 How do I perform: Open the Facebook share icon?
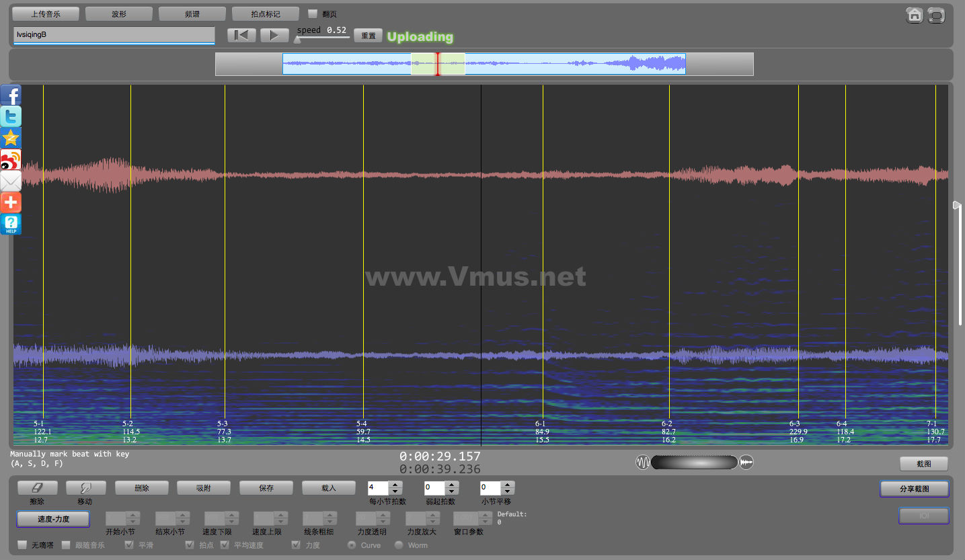coord(11,95)
